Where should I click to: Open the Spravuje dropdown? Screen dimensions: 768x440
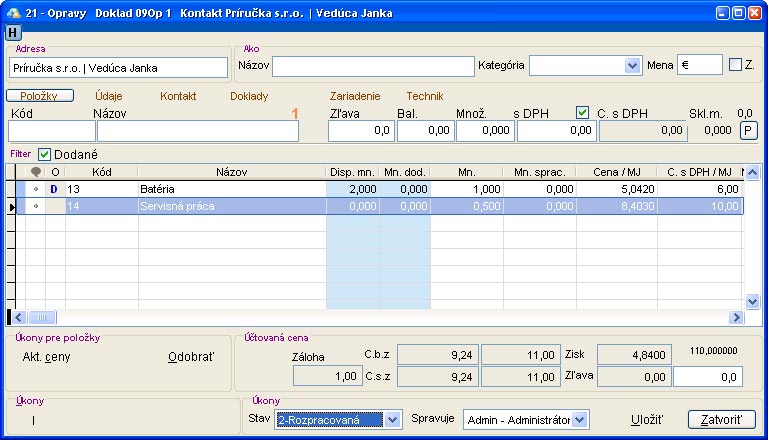pos(580,419)
